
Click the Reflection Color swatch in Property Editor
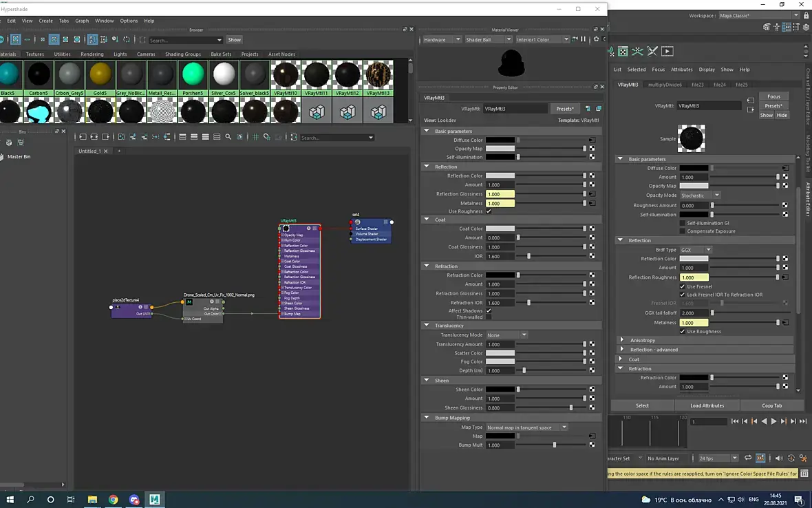point(500,176)
